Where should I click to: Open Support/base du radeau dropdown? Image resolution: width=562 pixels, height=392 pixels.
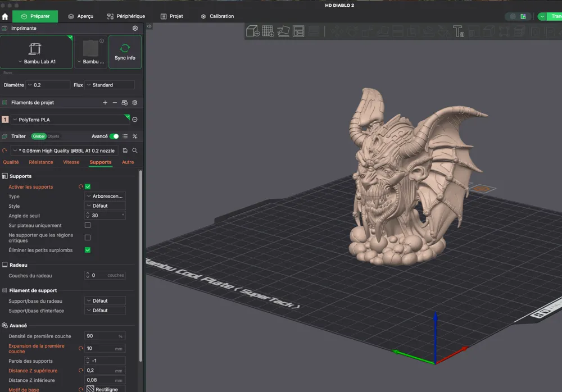(x=106, y=301)
